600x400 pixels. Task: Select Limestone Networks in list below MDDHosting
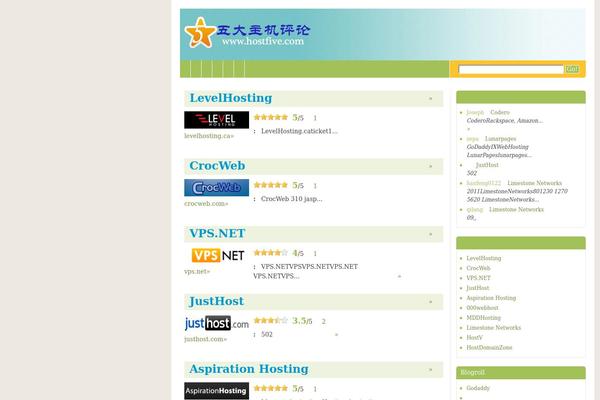[x=494, y=328]
